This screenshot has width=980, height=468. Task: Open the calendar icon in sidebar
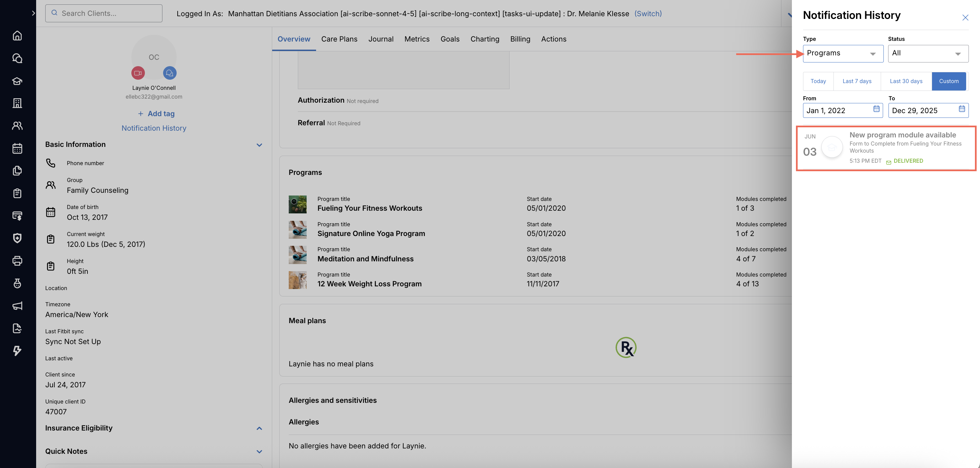point(17,148)
